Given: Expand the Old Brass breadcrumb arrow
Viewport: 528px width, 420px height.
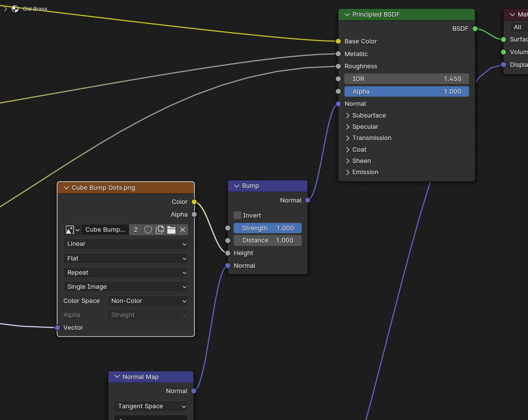Looking at the screenshot, I should [5, 9].
